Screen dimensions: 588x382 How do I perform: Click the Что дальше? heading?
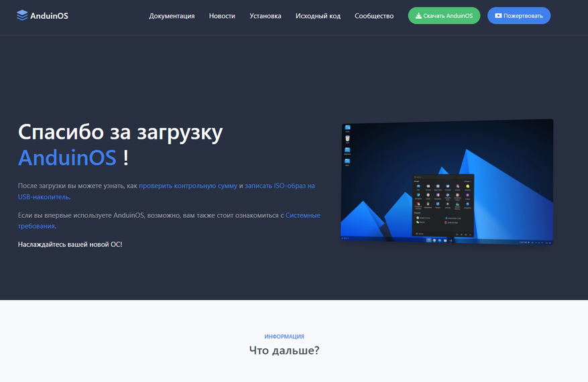click(284, 350)
